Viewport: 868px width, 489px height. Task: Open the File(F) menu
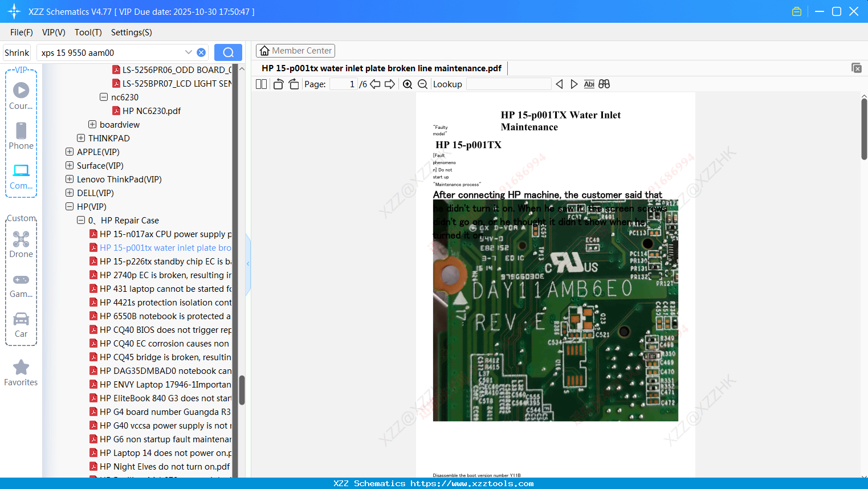pyautogui.click(x=22, y=32)
